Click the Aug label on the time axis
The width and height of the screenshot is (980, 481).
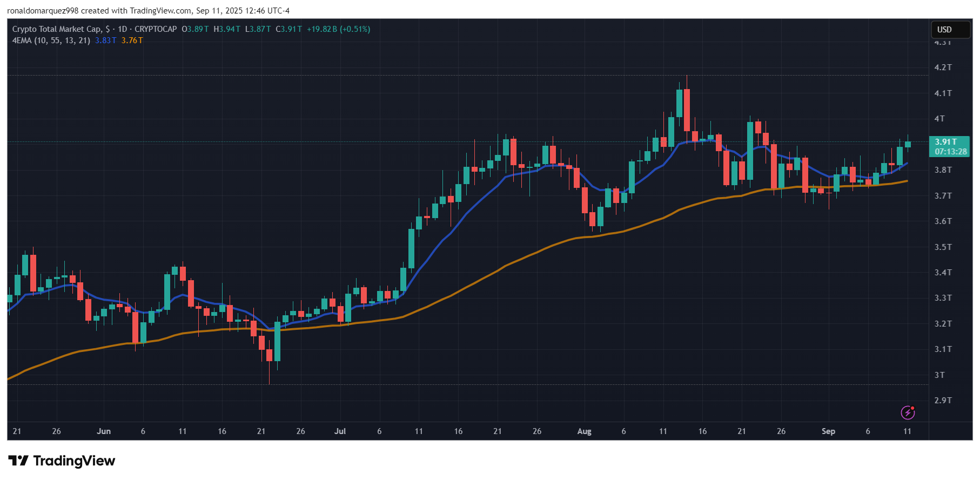pyautogui.click(x=584, y=431)
